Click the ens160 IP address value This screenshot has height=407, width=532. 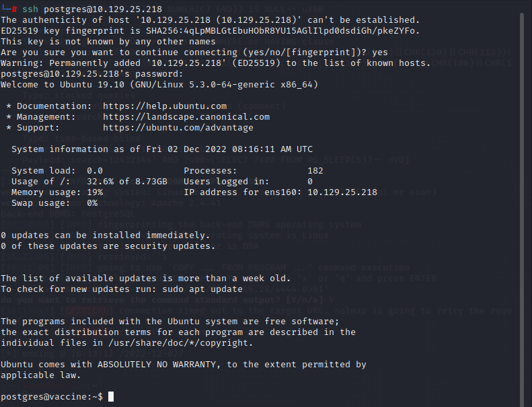[342, 192]
